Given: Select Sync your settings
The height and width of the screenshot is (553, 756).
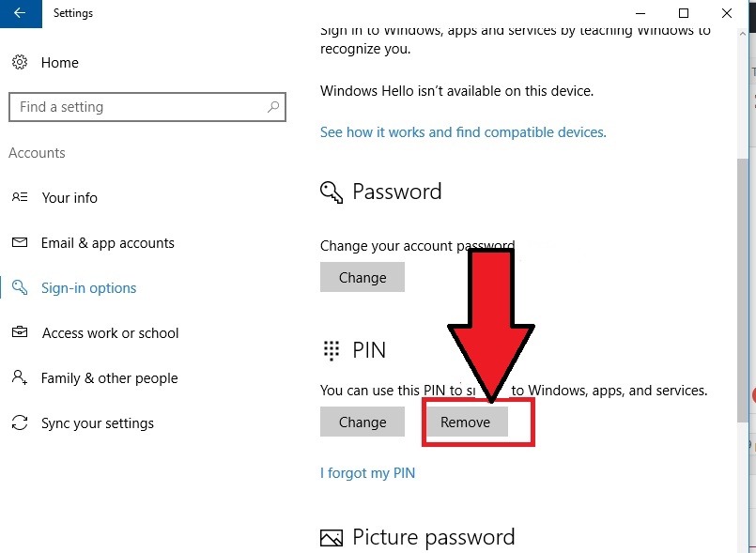Looking at the screenshot, I should (98, 423).
